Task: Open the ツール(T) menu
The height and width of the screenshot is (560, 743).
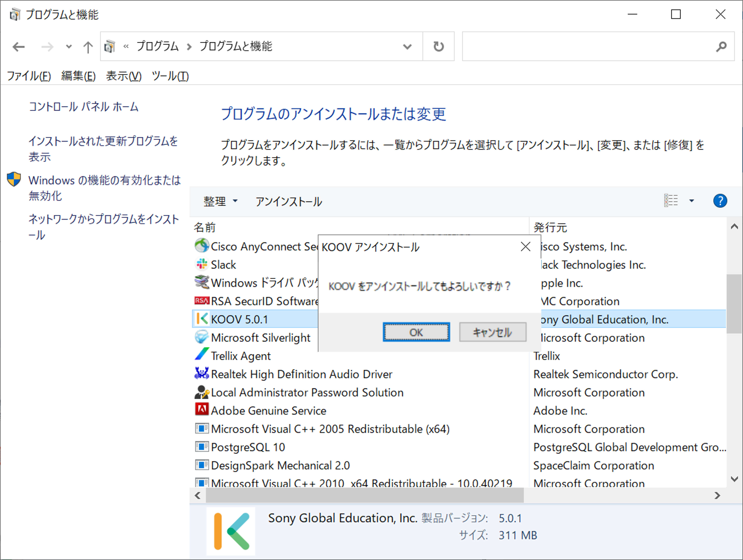Action: [x=170, y=76]
